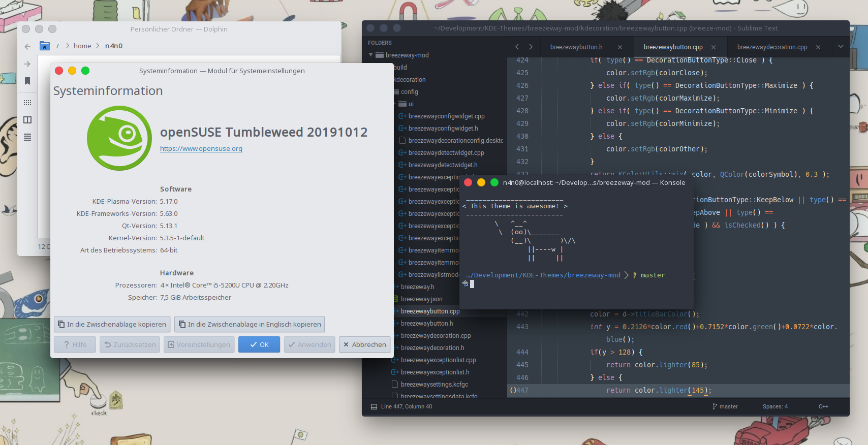
Task: Switch to the breezewaydecoration.cpp tab
Action: pyautogui.click(x=772, y=47)
